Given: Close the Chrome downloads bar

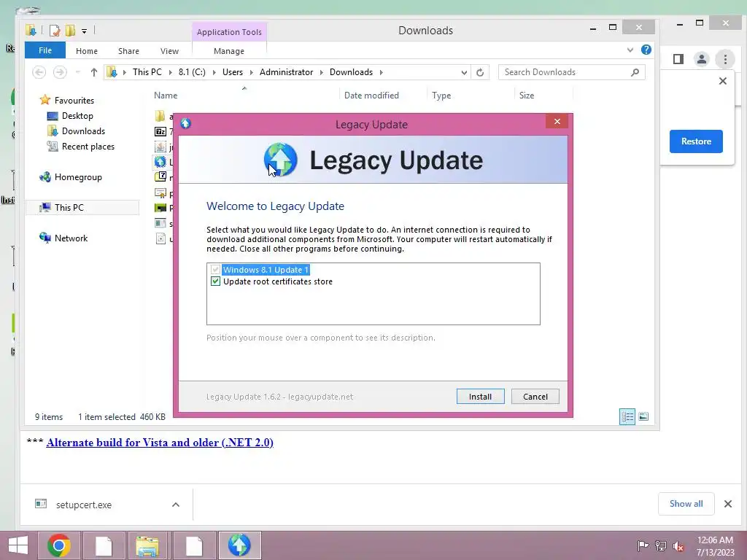Looking at the screenshot, I should click(x=728, y=504).
